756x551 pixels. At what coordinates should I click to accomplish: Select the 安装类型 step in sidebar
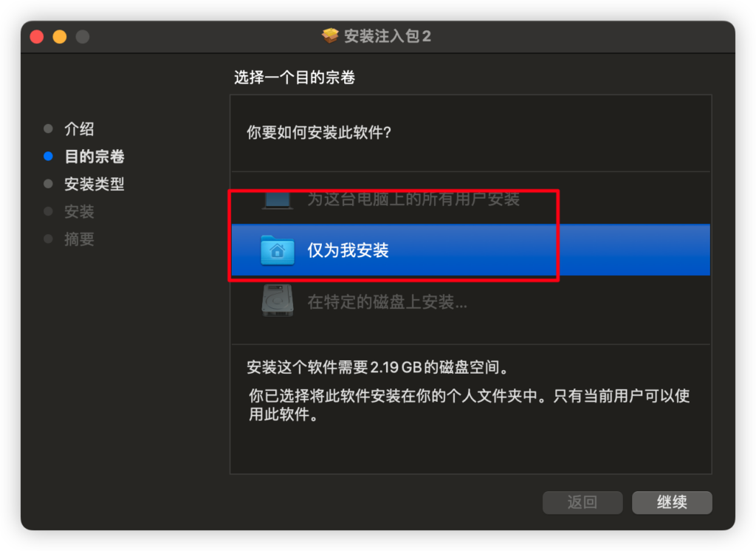pos(94,184)
